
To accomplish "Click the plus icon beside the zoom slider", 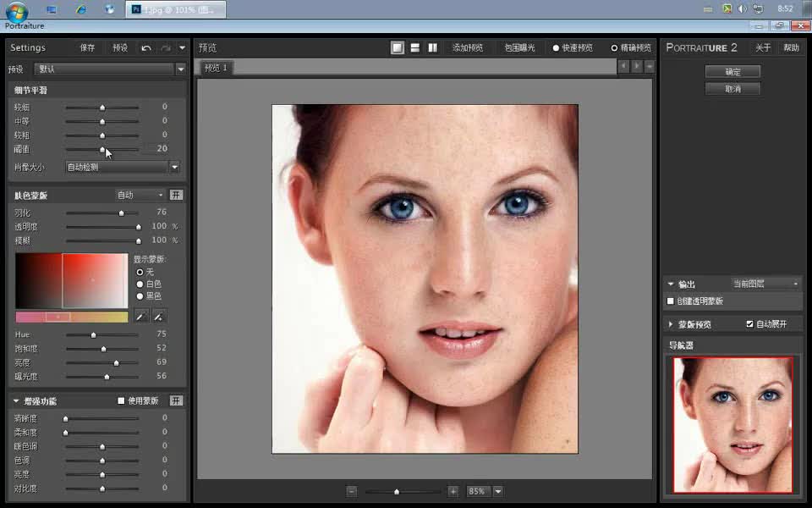I will point(453,490).
